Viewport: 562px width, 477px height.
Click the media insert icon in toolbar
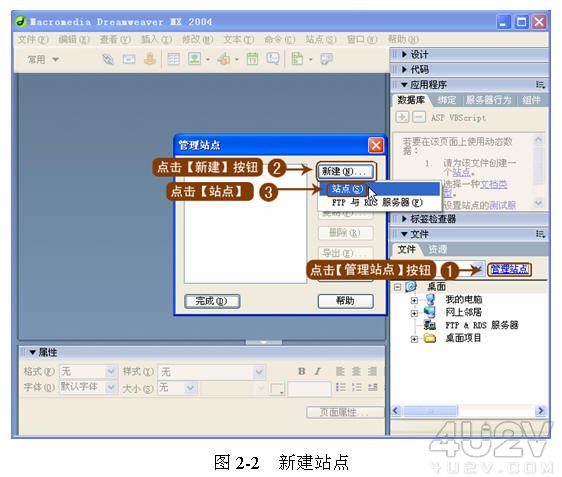point(224,59)
